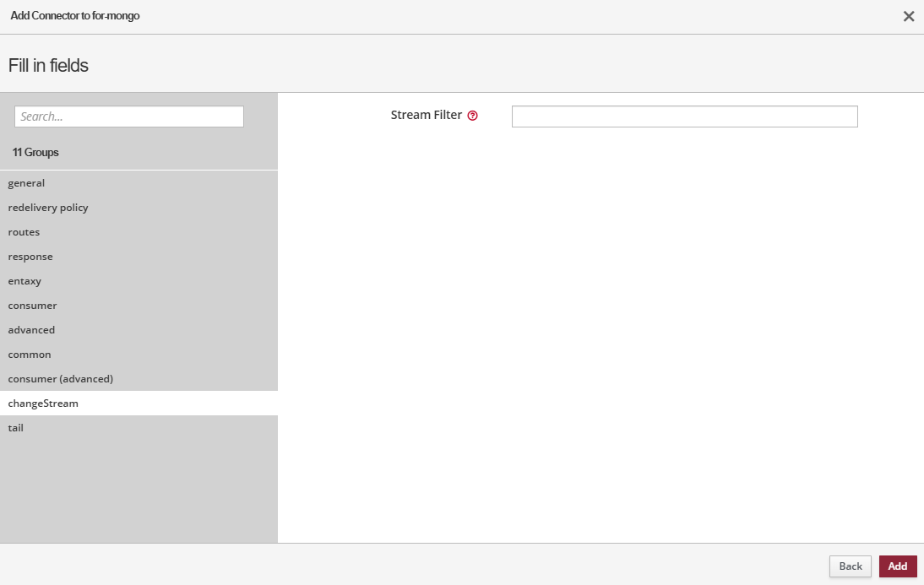Switch to the tail group
The image size is (924, 585).
tap(16, 428)
